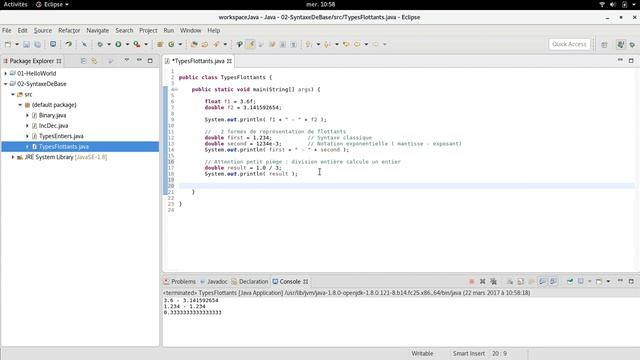Image resolution: width=640 pixels, height=360 pixels.
Task: Click the clock showing mer. 10:58
Action: tap(320, 4)
